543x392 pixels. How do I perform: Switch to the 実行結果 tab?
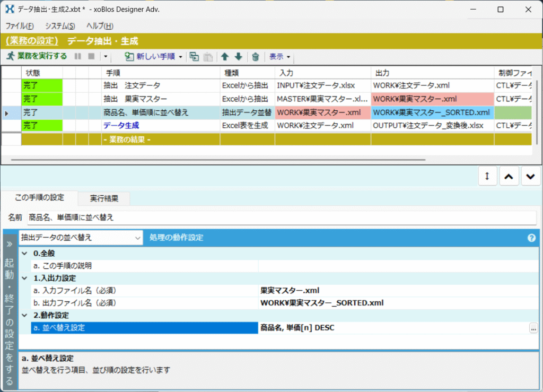103,198
